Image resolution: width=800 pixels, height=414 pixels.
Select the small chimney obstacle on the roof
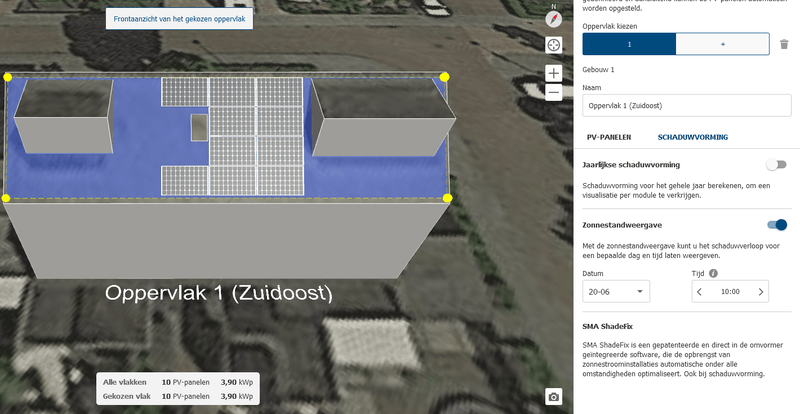point(199,127)
